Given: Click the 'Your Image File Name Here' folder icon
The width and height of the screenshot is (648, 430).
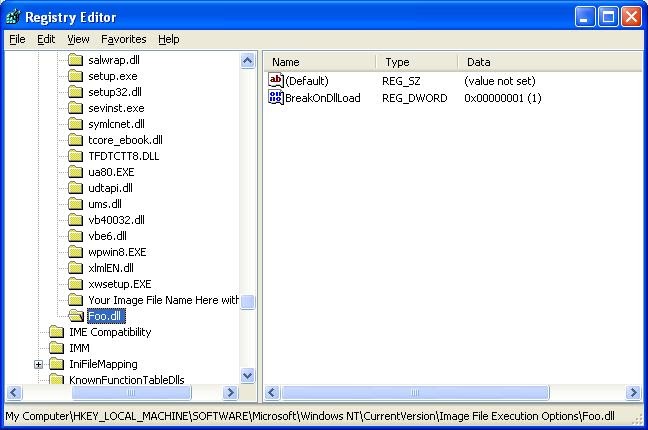Looking at the screenshot, I should coord(75,300).
